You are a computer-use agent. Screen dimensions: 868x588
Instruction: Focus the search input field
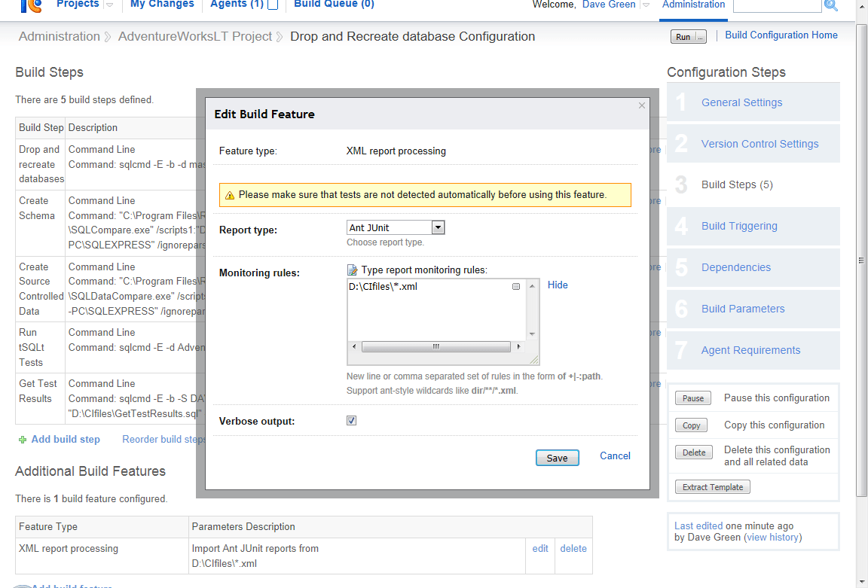point(777,5)
